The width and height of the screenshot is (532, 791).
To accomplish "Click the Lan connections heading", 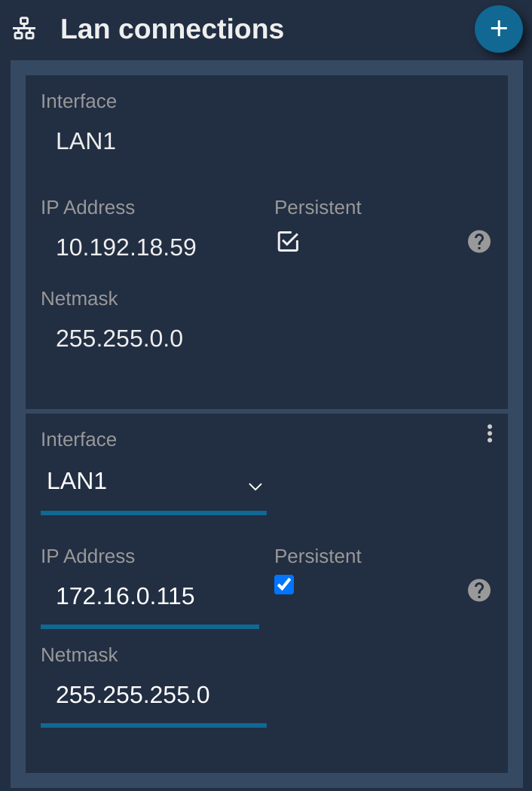I will pyautogui.click(x=172, y=29).
